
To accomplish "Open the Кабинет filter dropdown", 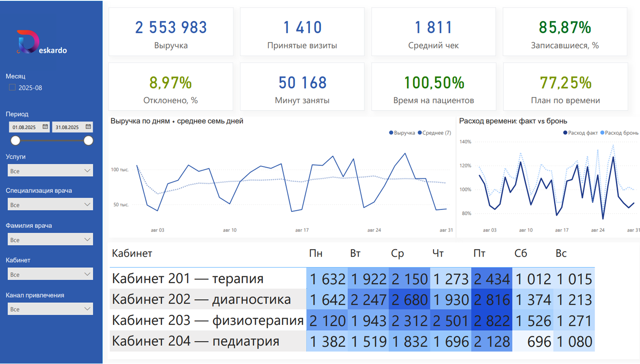I will [50, 274].
